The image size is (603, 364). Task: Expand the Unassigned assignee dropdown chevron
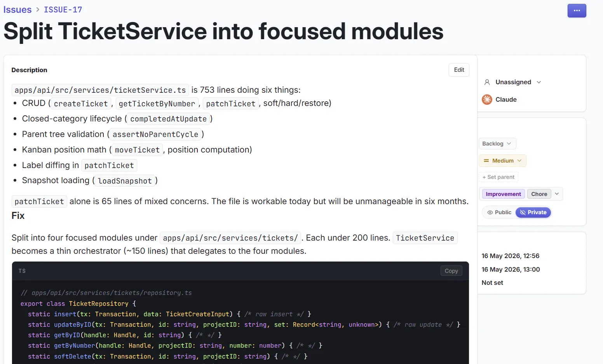point(539,82)
